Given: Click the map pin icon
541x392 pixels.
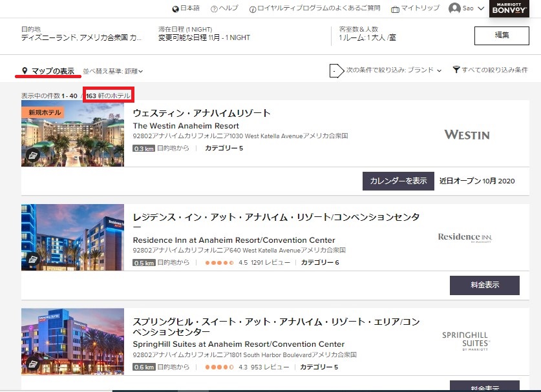Looking at the screenshot, I should (25, 70).
